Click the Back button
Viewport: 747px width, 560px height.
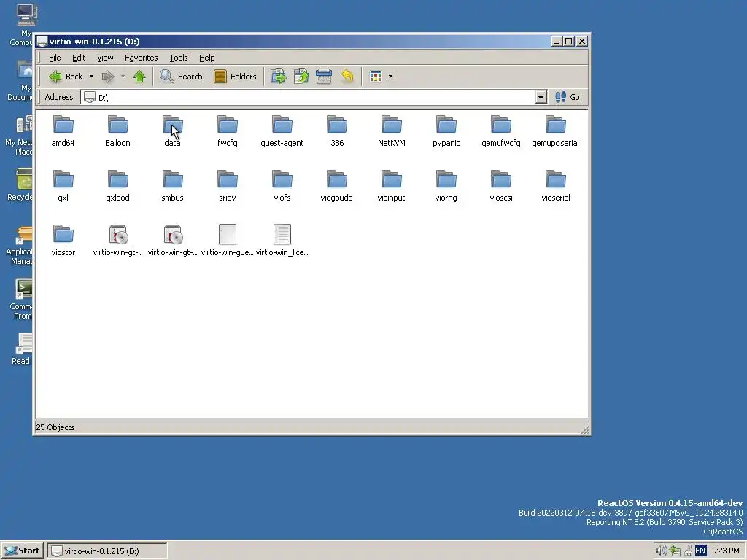[x=66, y=76]
